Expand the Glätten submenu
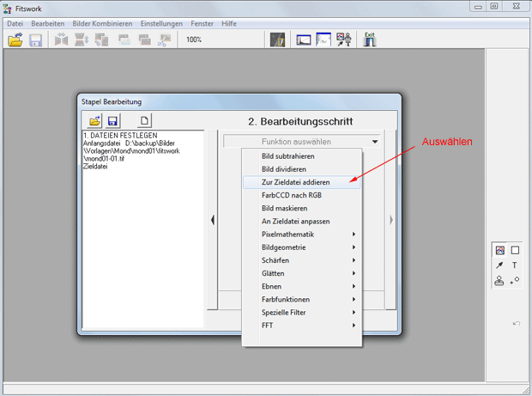 click(302, 273)
